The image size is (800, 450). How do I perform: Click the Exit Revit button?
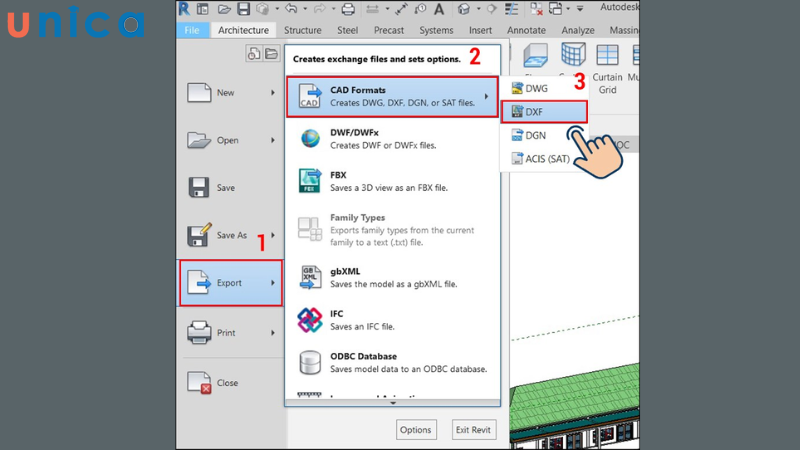pyautogui.click(x=473, y=430)
